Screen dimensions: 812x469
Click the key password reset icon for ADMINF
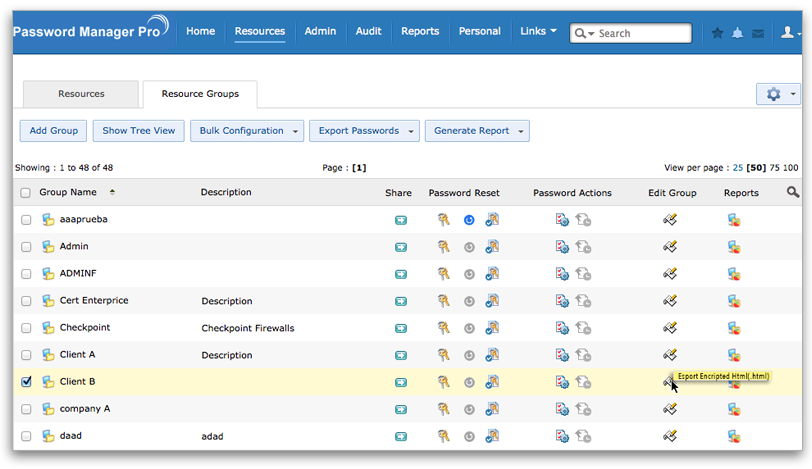click(443, 273)
